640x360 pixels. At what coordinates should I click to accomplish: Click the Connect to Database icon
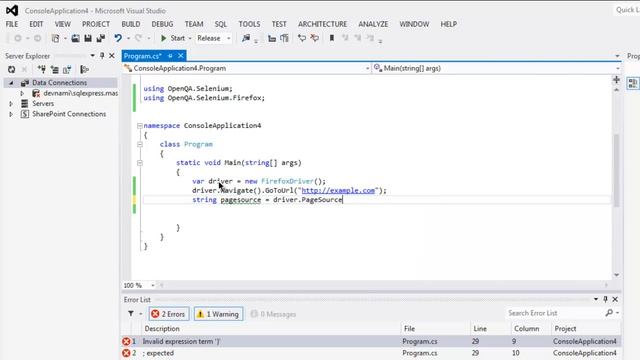click(41, 69)
